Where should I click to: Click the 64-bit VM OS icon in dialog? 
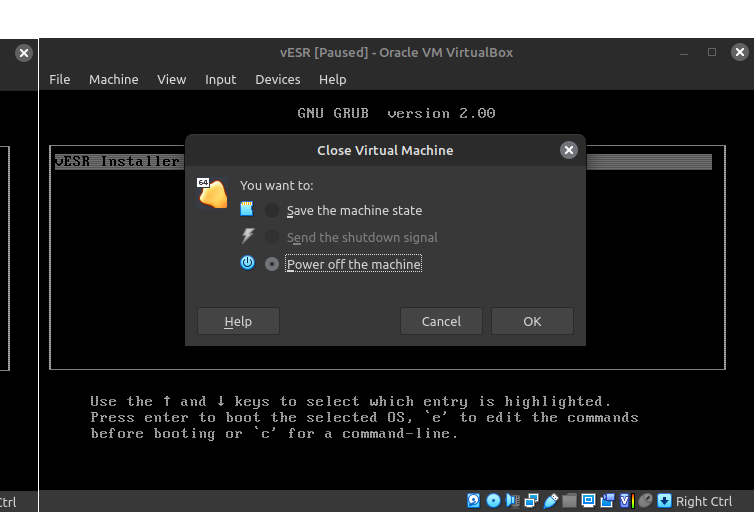[x=213, y=193]
